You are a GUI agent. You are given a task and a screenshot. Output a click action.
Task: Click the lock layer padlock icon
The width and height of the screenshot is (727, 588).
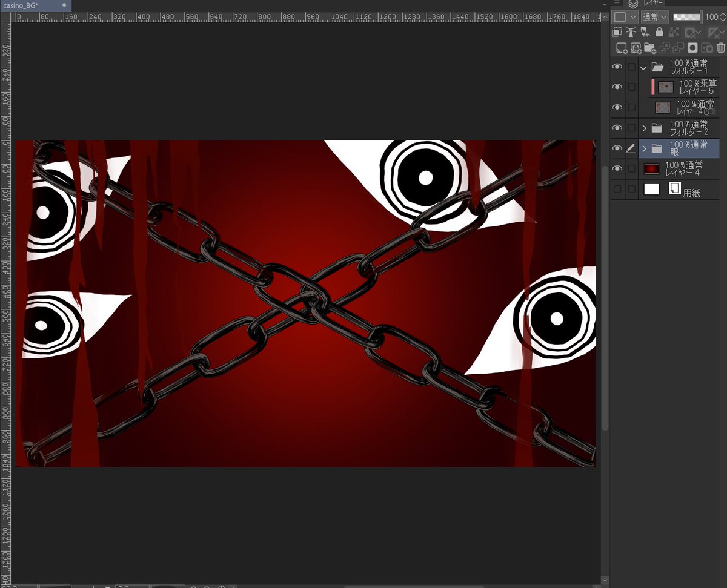pos(659,32)
